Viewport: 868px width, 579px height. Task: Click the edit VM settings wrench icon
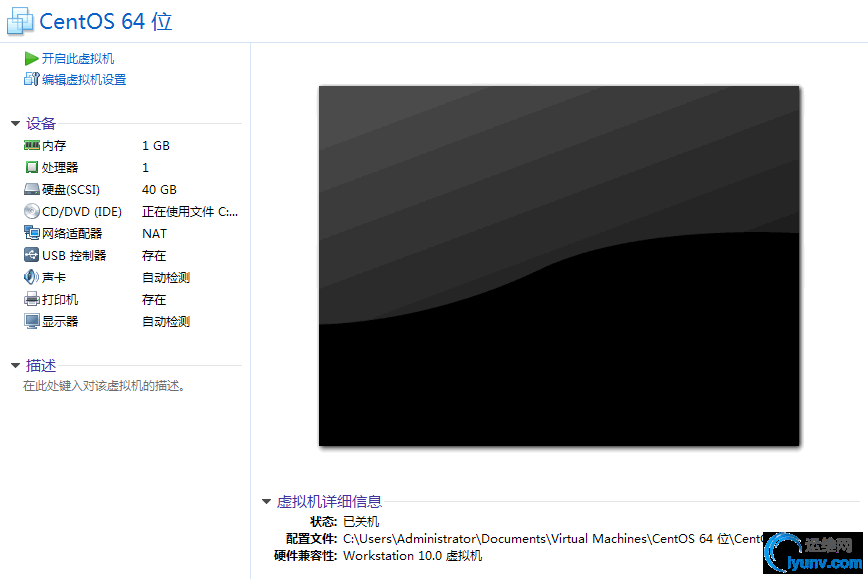tap(32, 79)
